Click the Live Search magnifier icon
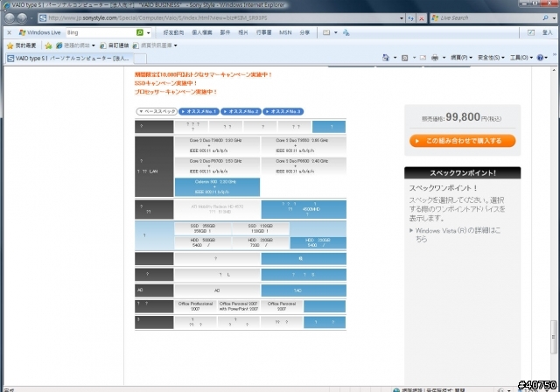Image resolution: width=560 pixels, height=392 pixels. tap(545, 17)
